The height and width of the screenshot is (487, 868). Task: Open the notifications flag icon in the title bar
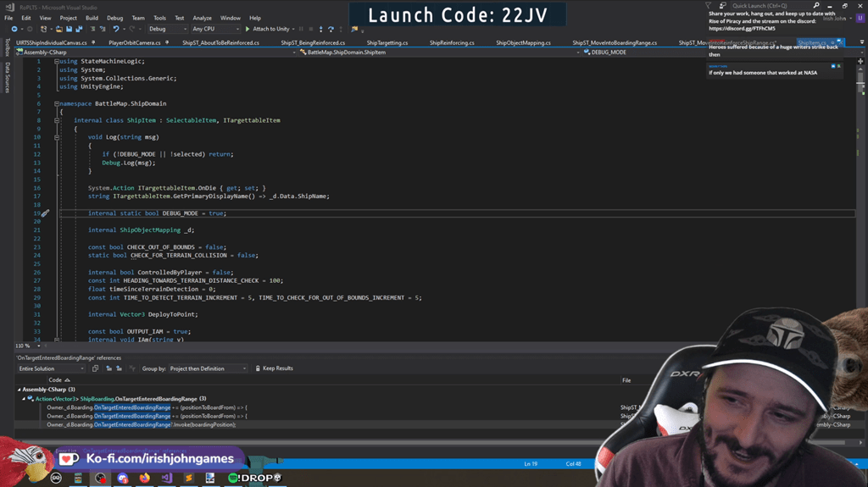[708, 6]
